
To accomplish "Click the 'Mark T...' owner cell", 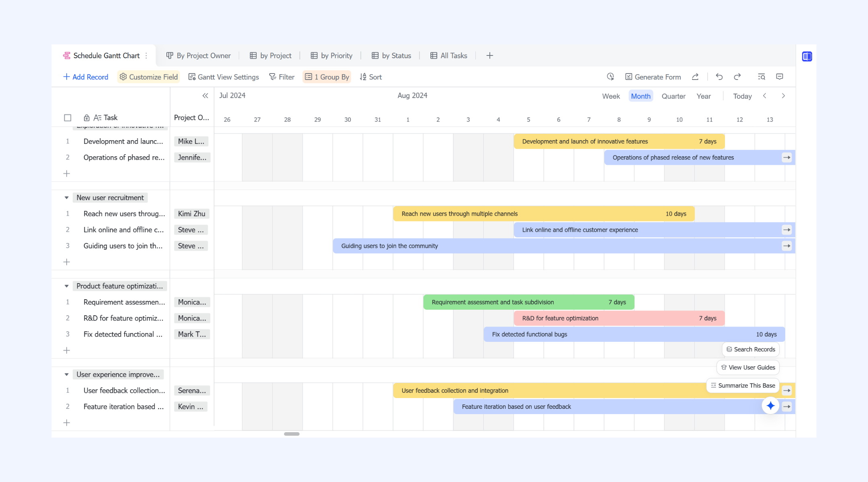I will click(x=192, y=334).
